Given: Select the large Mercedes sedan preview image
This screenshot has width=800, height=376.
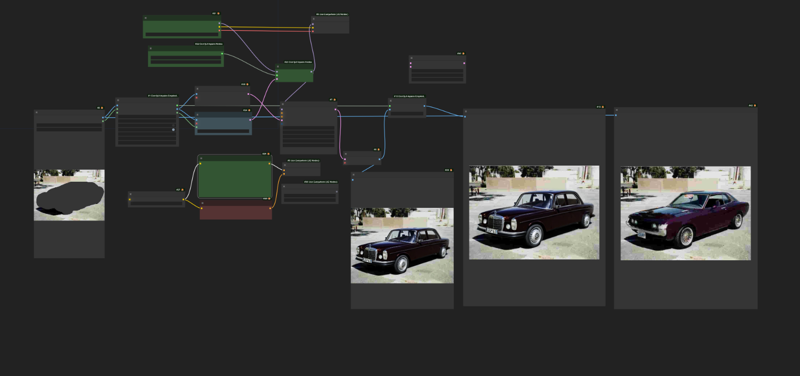Looking at the screenshot, I should [534, 212].
